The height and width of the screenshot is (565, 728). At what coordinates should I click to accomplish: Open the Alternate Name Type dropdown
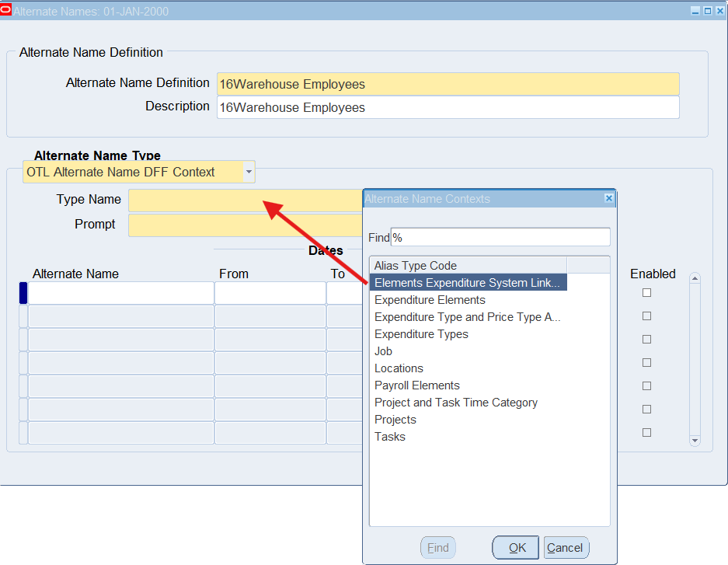(249, 172)
